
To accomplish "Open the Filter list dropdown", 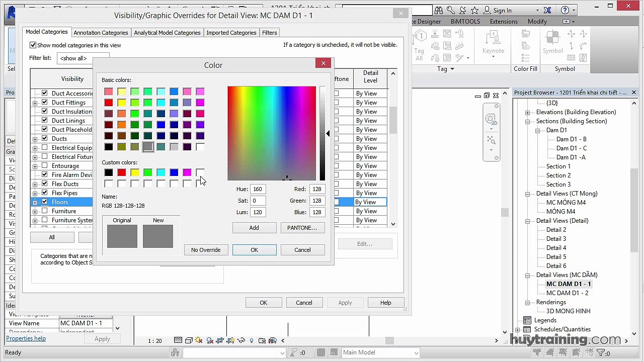I will [x=83, y=58].
